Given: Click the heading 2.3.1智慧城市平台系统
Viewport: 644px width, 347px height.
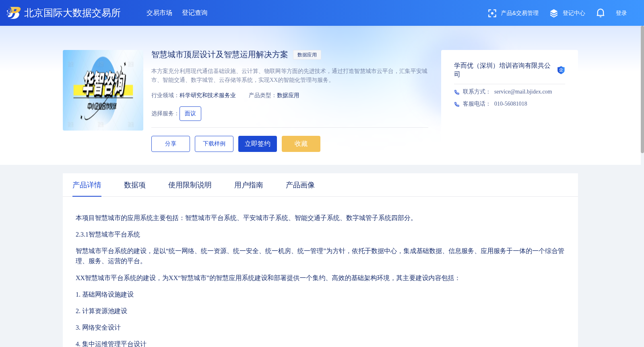Looking at the screenshot, I should pyautogui.click(x=108, y=235).
